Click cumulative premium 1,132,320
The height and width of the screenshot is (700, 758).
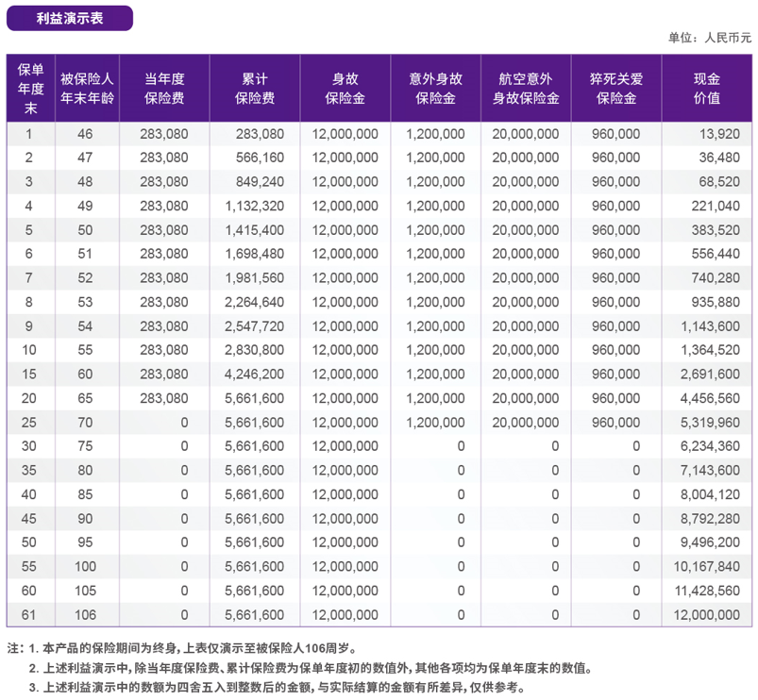pos(255,206)
